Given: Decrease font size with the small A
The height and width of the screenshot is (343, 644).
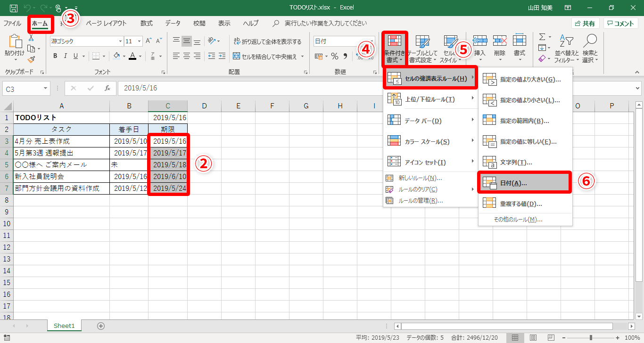Looking at the screenshot, I should click(160, 41).
